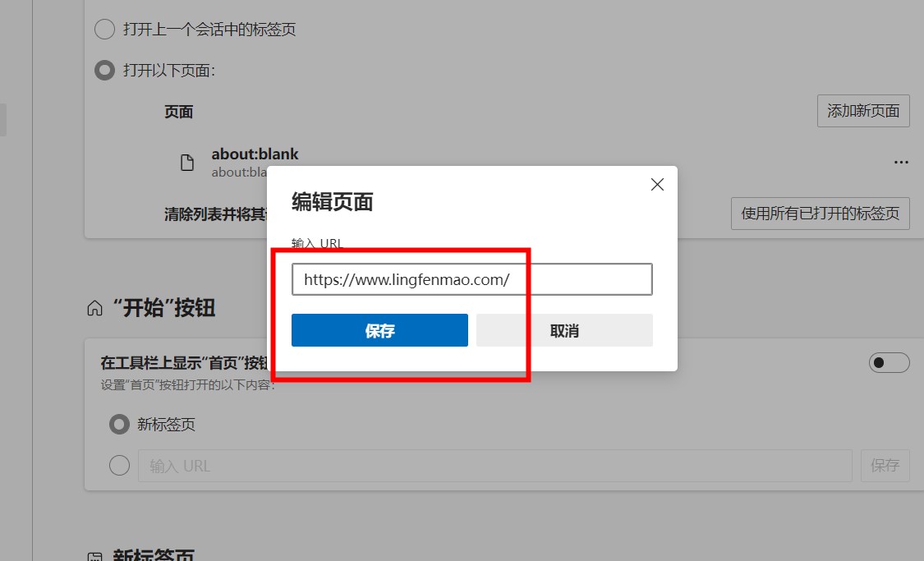
Task: Click the dialog URL input field
Action: coord(472,279)
